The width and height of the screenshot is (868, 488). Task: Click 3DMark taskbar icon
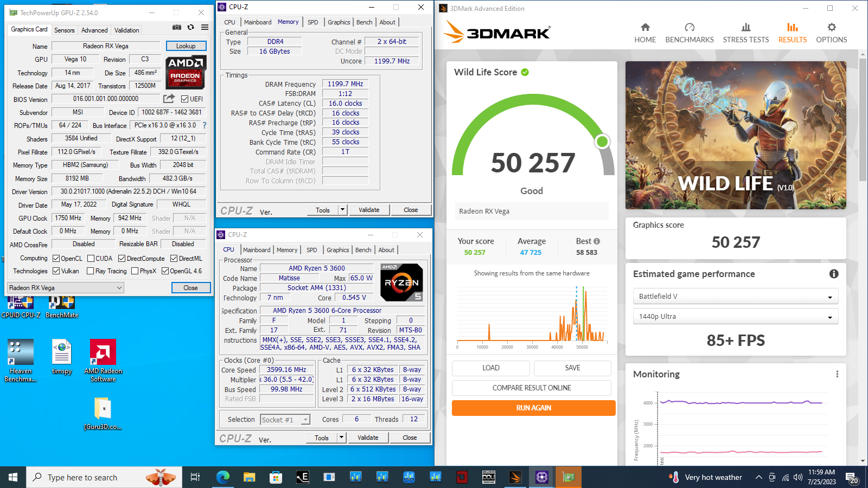point(515,477)
